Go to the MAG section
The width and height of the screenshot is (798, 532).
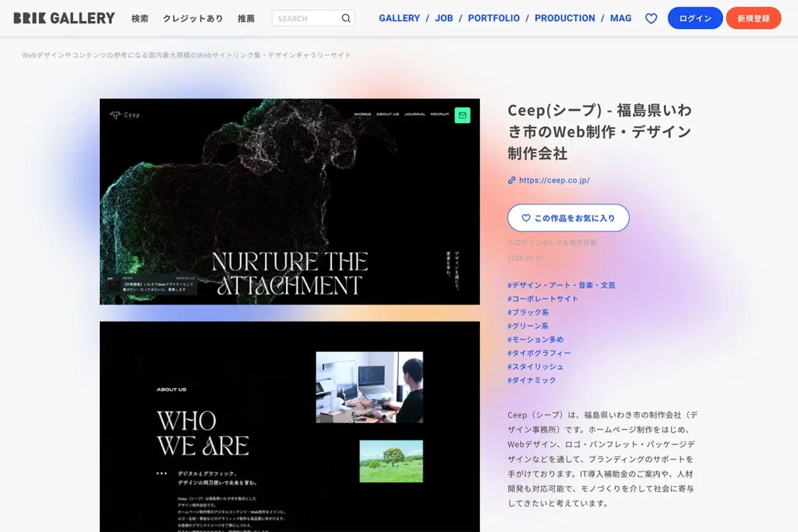coord(620,19)
